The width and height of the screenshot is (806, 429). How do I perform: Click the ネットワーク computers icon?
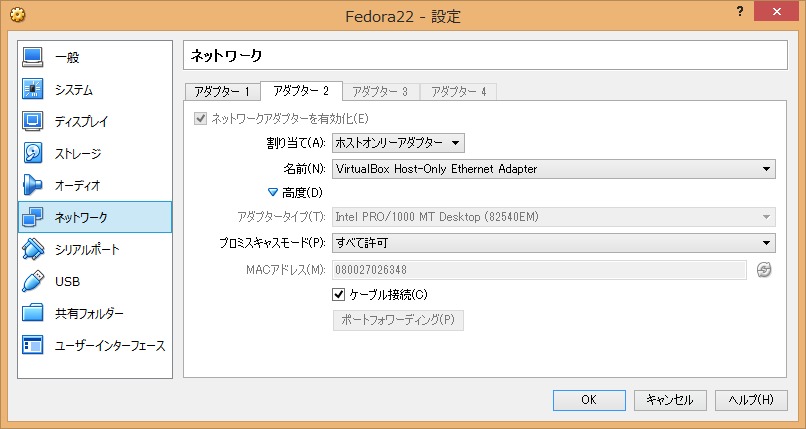coord(32,217)
